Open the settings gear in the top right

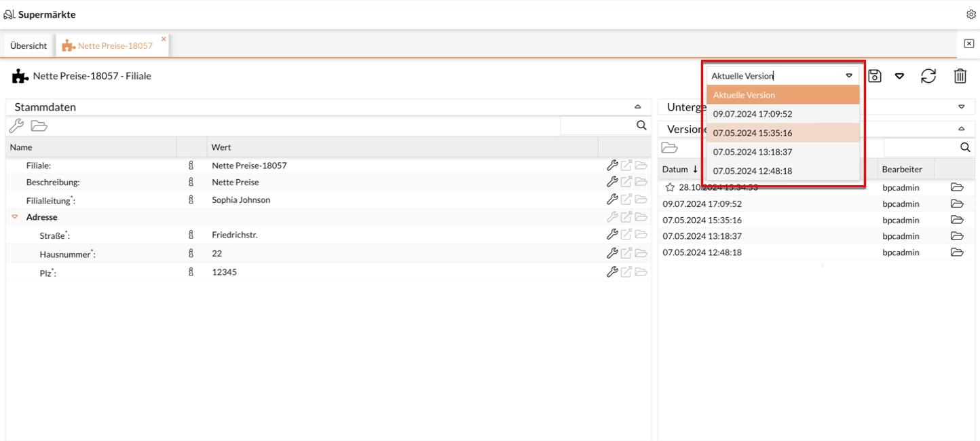[x=970, y=14]
